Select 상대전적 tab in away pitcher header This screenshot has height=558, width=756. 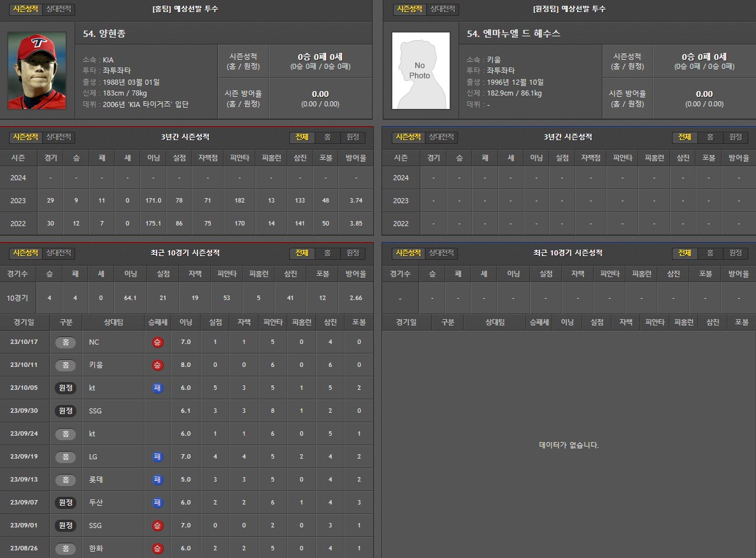442,9
